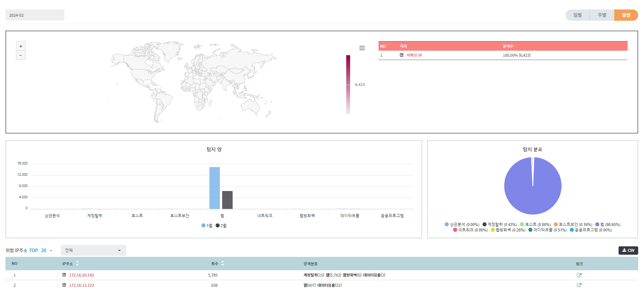Open the 전체 filter dropdown
The width and height of the screenshot is (644, 290).
coord(93,250)
